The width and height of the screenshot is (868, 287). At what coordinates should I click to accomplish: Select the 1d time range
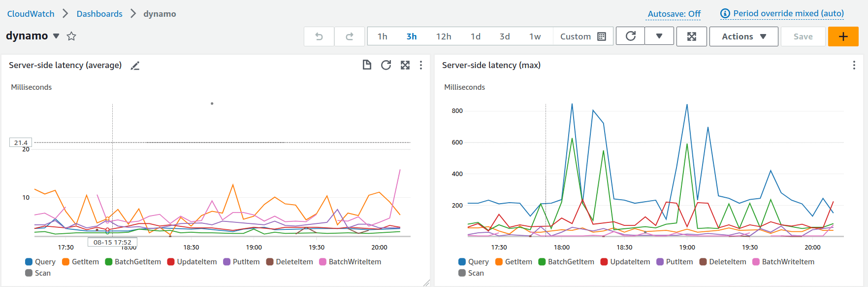[476, 36]
